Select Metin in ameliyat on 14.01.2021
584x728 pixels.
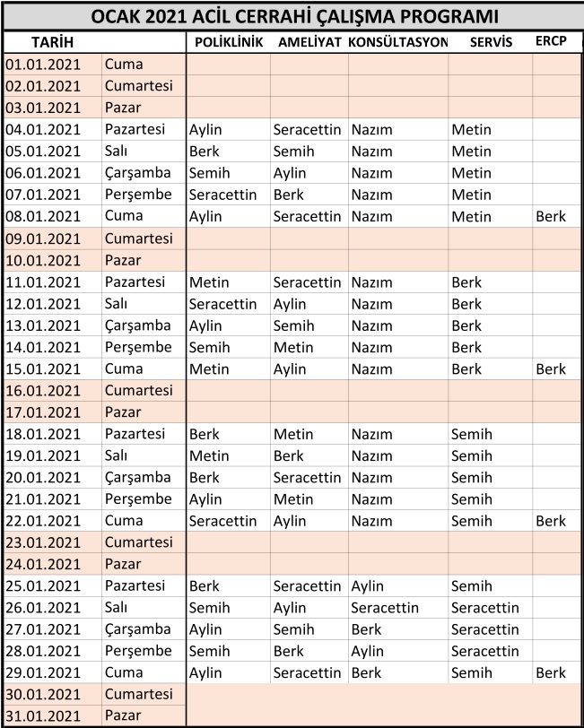tap(293, 347)
